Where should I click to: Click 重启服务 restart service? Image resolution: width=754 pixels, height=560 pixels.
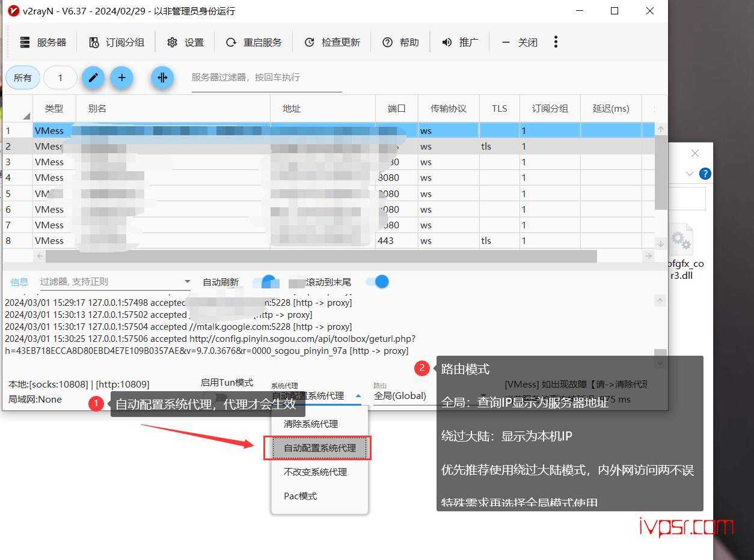(254, 42)
